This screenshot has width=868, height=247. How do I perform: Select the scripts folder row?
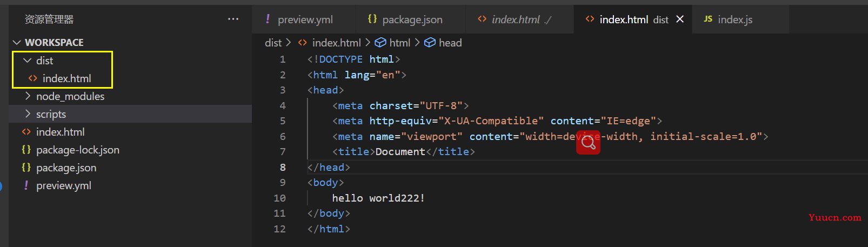130,114
